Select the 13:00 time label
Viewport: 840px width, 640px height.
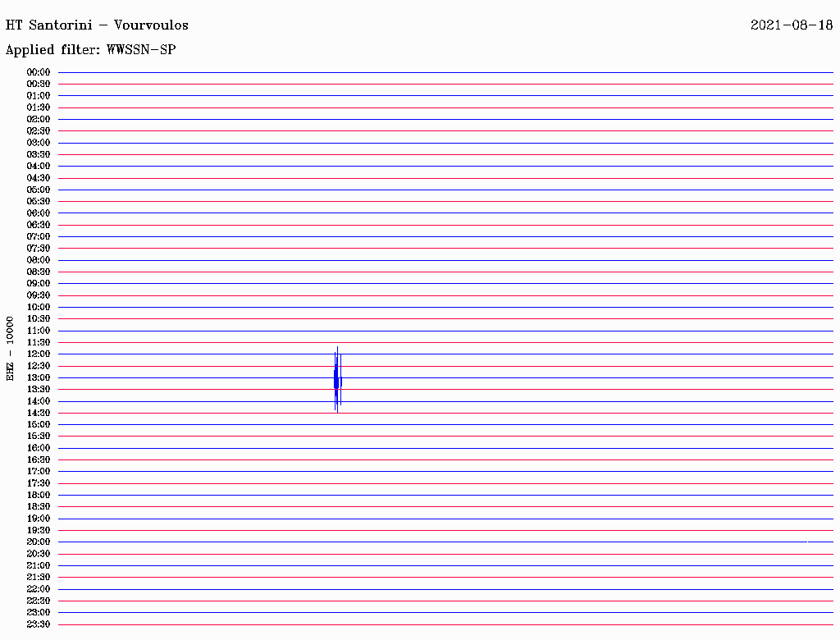pos(39,378)
